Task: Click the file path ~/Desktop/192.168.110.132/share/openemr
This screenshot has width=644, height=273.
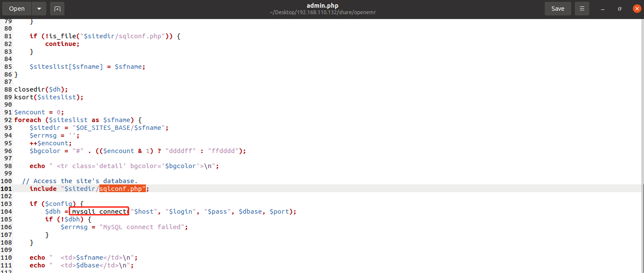Action: [x=323, y=12]
